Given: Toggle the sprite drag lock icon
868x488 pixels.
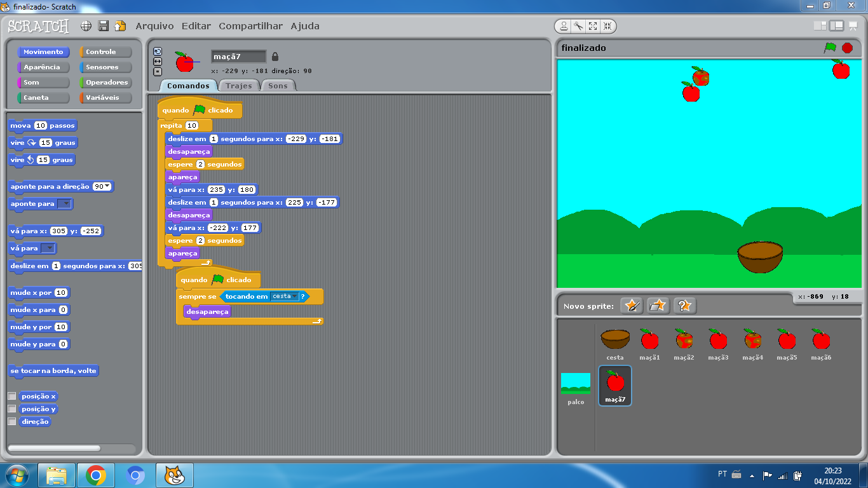Looking at the screenshot, I should [275, 57].
